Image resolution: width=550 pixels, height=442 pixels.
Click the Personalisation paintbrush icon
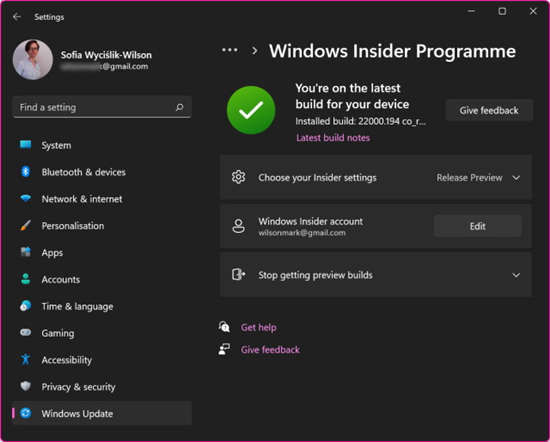tap(25, 226)
